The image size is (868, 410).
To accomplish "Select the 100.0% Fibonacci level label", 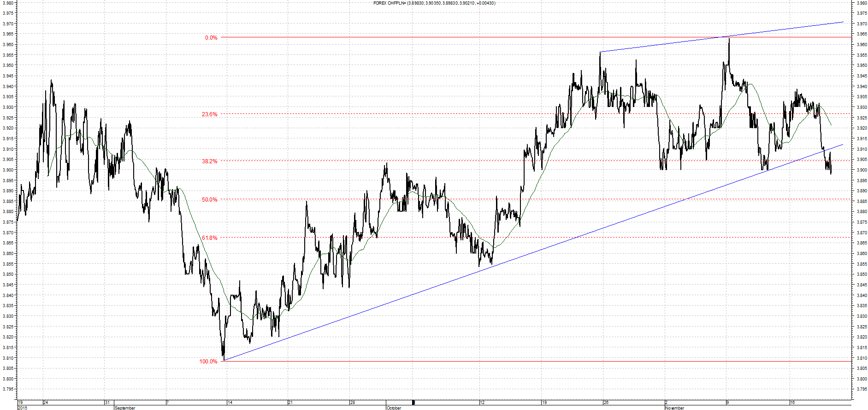I will [x=208, y=362].
